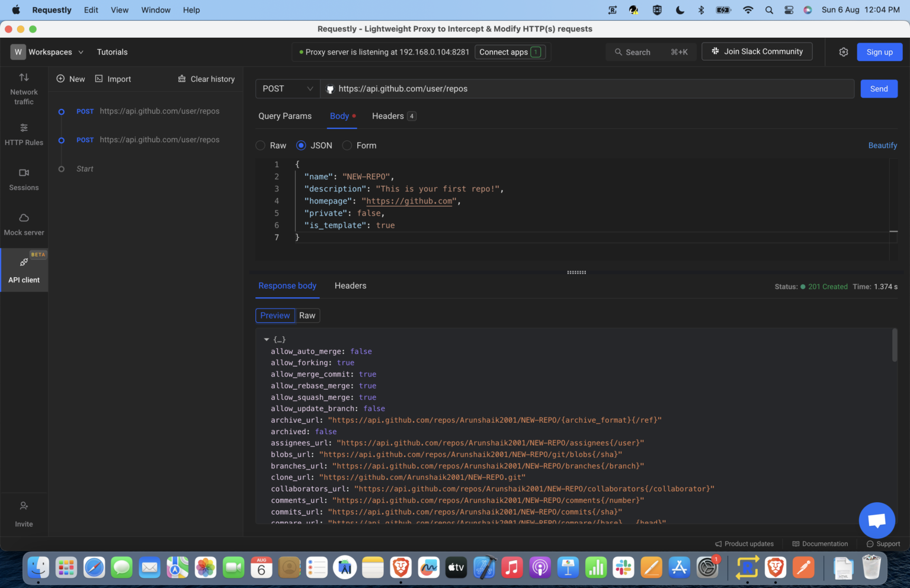Open the POST method dropdown

coord(287,88)
